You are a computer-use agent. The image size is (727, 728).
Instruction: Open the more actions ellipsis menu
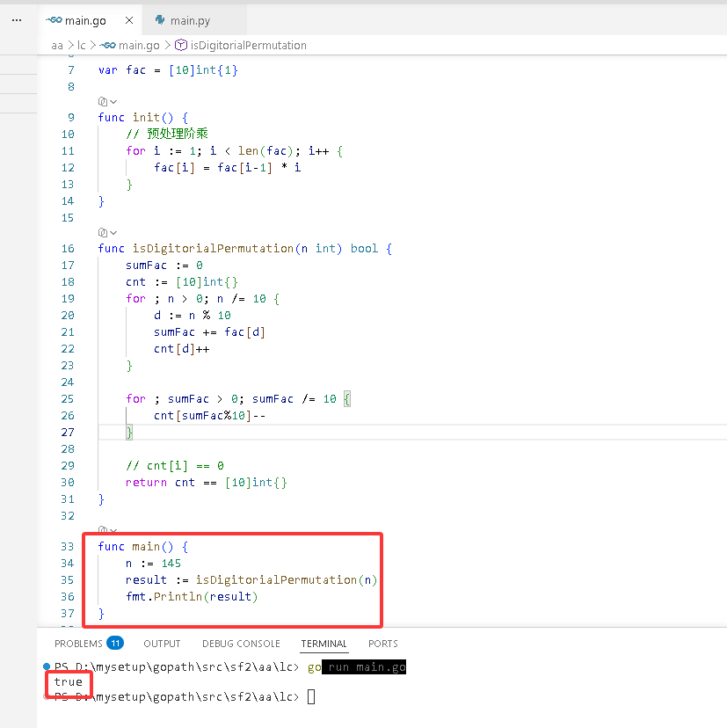tap(17, 20)
